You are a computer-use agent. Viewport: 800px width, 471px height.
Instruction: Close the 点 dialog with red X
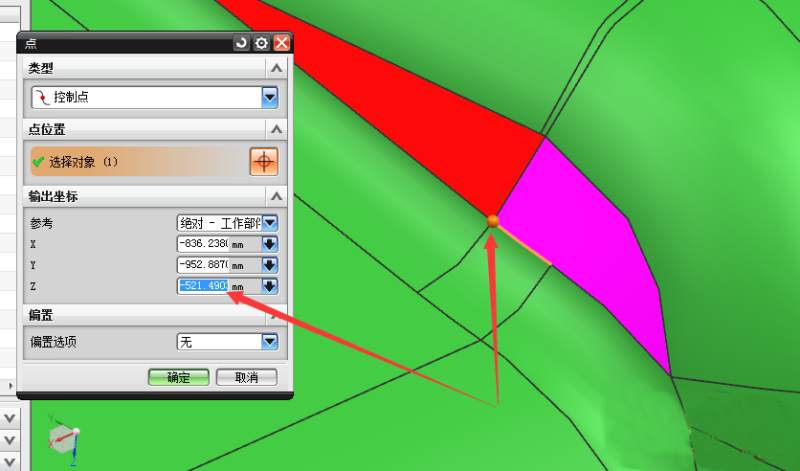[282, 43]
